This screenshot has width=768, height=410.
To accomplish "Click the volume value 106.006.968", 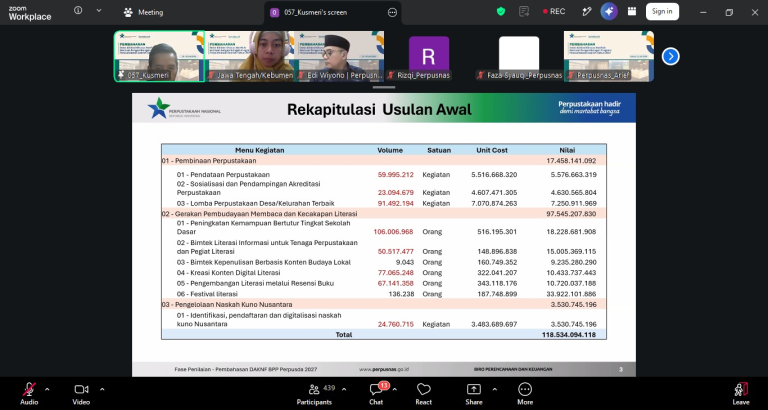I will [x=393, y=232].
